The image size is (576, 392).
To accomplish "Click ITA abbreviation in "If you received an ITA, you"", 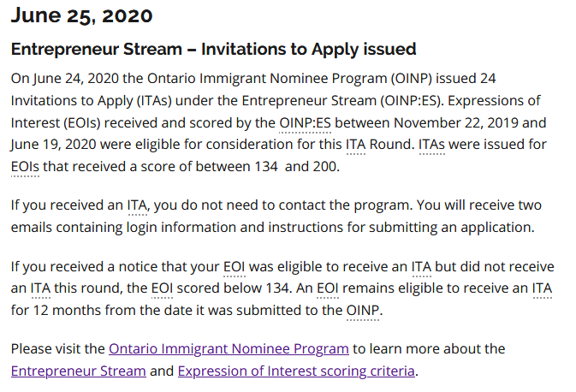I will [137, 205].
